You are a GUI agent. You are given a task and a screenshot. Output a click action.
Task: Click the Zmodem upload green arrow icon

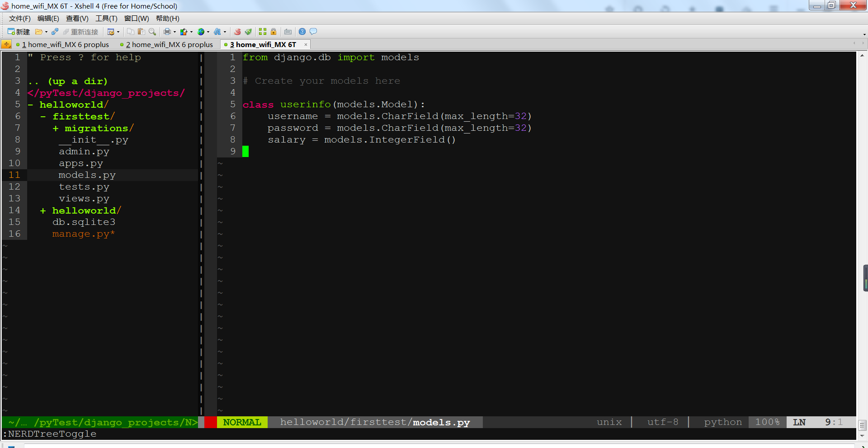pyautogui.click(x=248, y=31)
